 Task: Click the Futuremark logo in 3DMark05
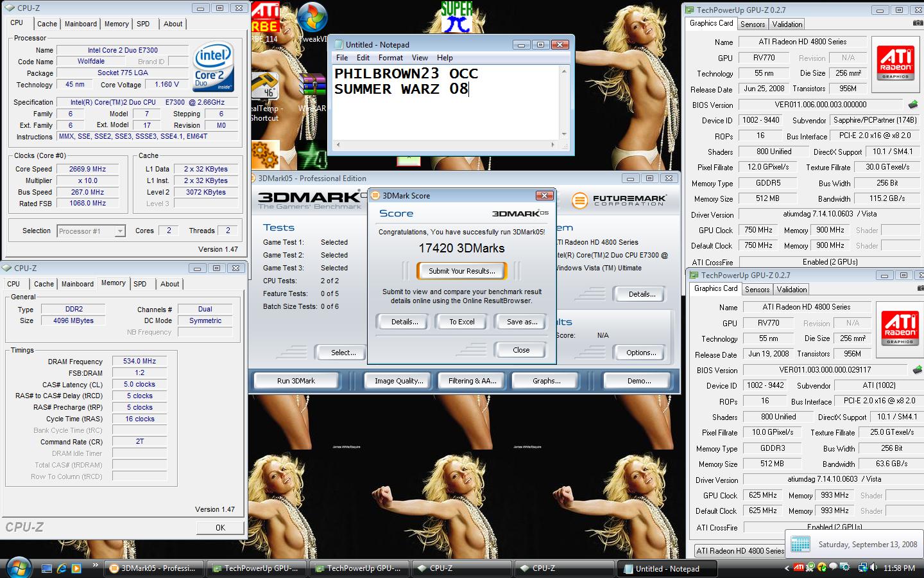click(x=619, y=200)
